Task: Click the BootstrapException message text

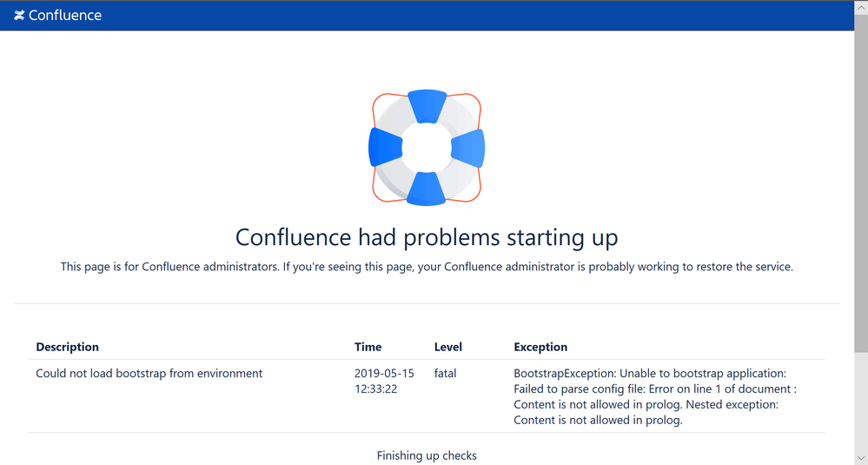Action: click(x=655, y=397)
